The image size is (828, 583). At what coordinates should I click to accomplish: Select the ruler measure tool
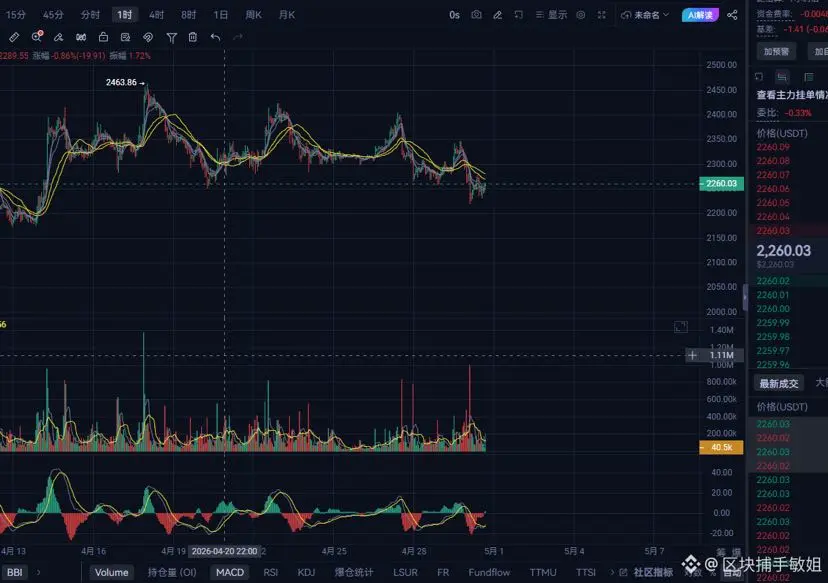pos(14,37)
